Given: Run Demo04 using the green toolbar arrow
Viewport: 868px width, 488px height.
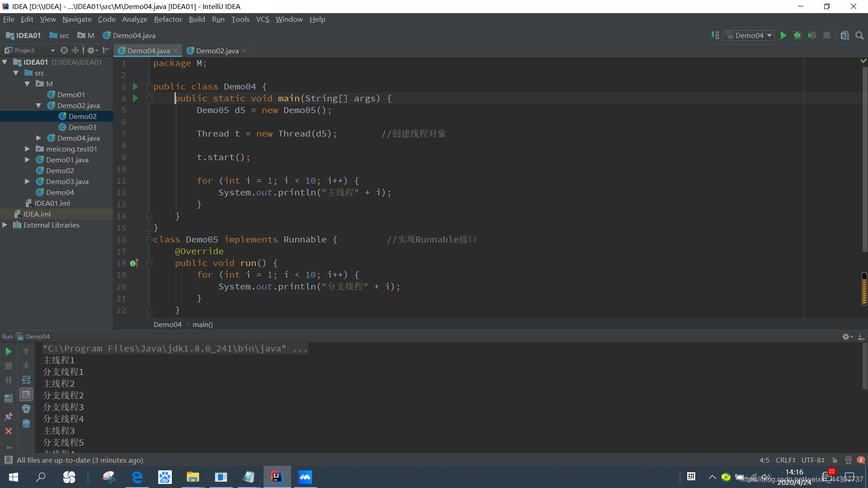Looking at the screenshot, I should [783, 35].
